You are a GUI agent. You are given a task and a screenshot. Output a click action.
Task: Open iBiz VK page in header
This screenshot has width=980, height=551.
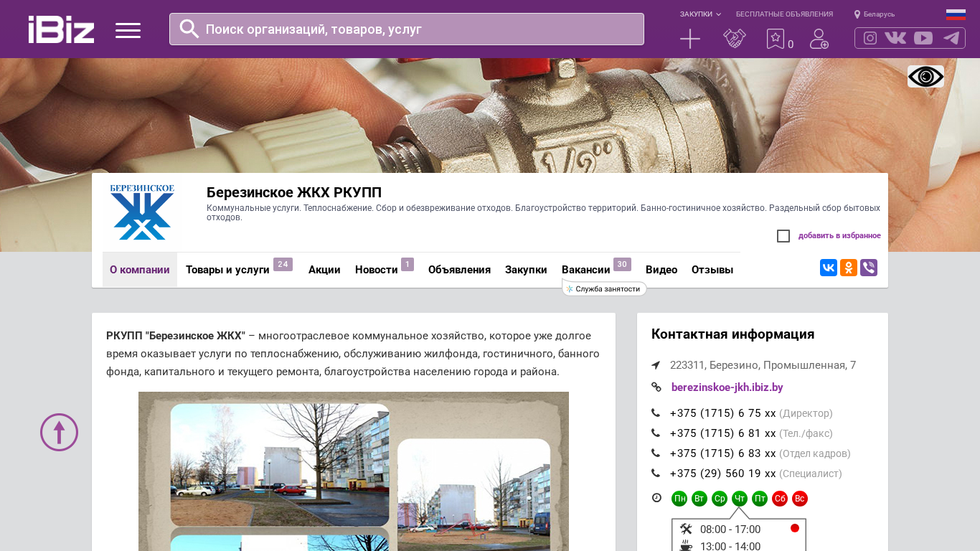(x=895, y=38)
